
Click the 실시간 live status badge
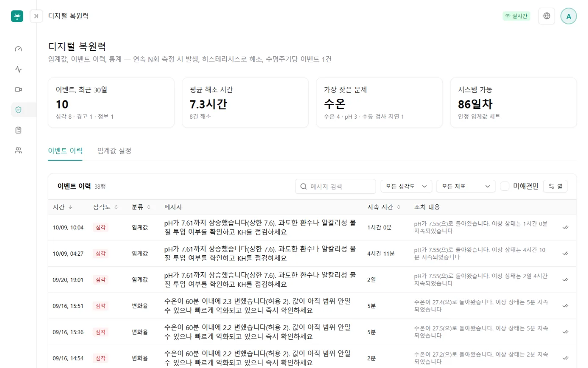pos(516,16)
